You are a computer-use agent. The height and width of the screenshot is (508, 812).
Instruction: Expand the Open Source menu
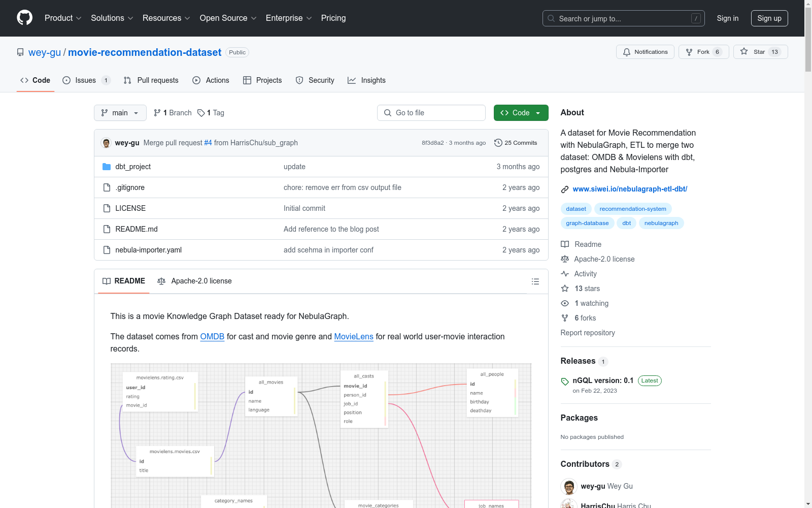pos(228,18)
